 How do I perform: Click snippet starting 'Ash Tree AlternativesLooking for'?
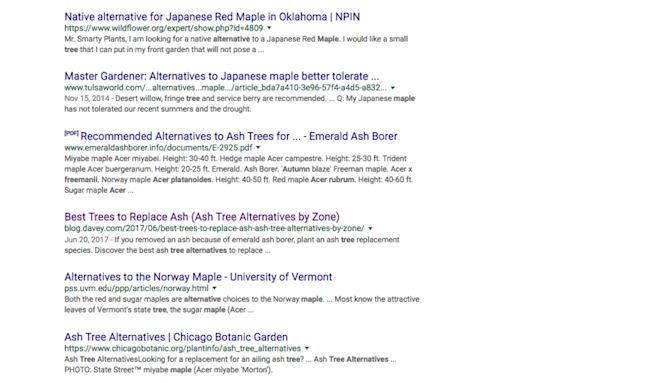coord(230,365)
